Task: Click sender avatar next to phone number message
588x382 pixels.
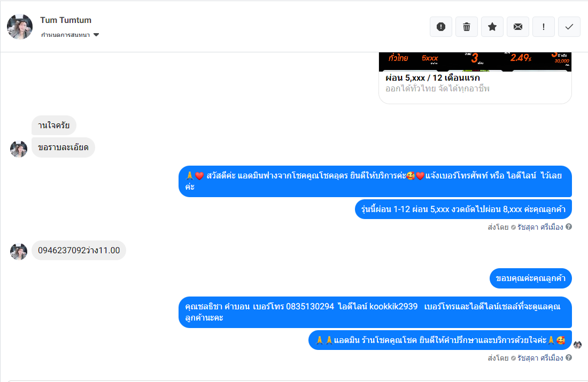Action: (18, 252)
